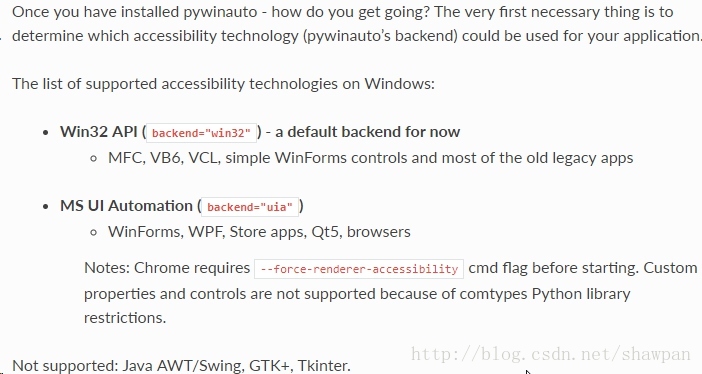Image resolution: width=702 pixels, height=374 pixels.
Task: Click the --force-renderer-accessibility flag code
Action: coord(359,269)
